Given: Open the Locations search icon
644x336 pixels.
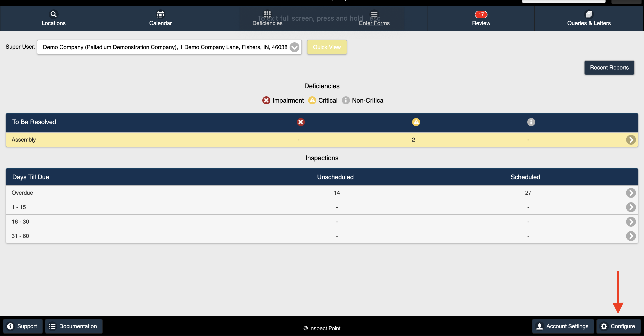Looking at the screenshot, I should click(53, 14).
